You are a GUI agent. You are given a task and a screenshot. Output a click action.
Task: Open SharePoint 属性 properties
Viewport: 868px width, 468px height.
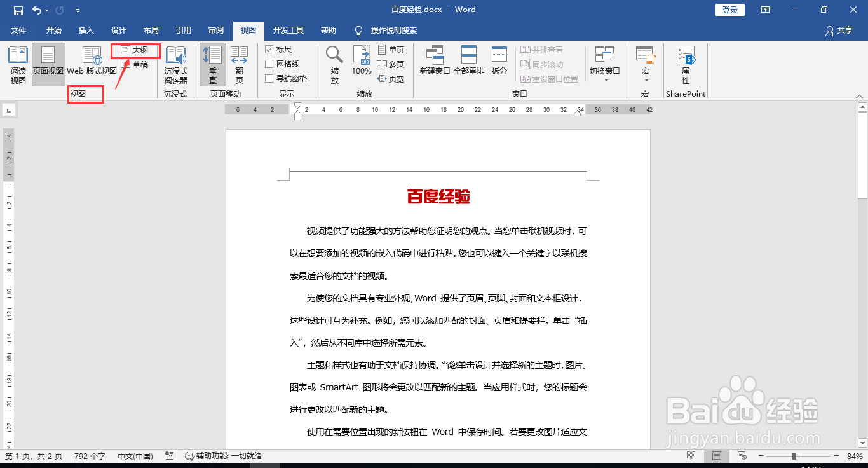tap(686, 65)
